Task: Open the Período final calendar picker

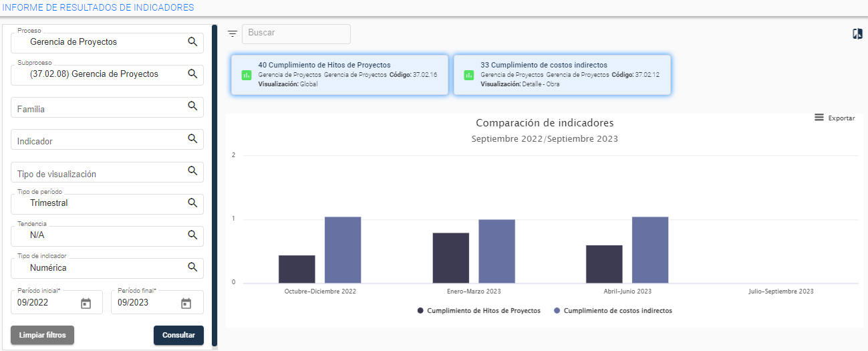Action: tap(186, 304)
